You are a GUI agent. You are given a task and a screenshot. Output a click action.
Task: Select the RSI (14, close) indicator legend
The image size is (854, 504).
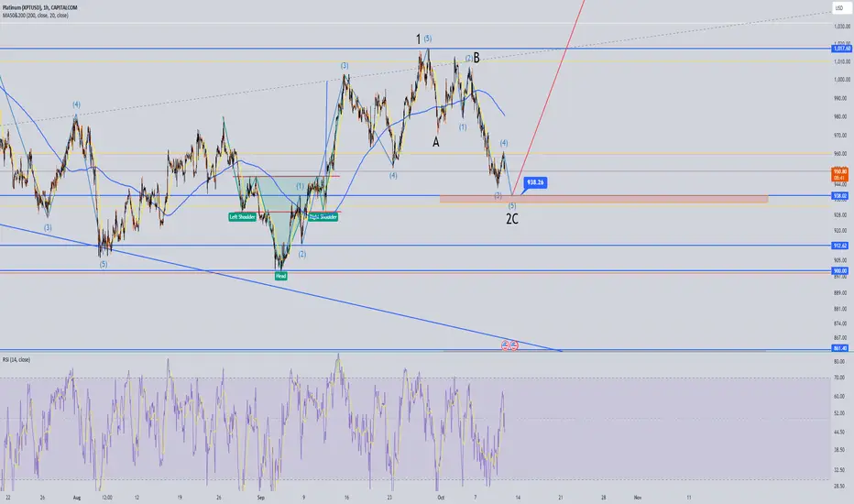[x=16, y=359]
